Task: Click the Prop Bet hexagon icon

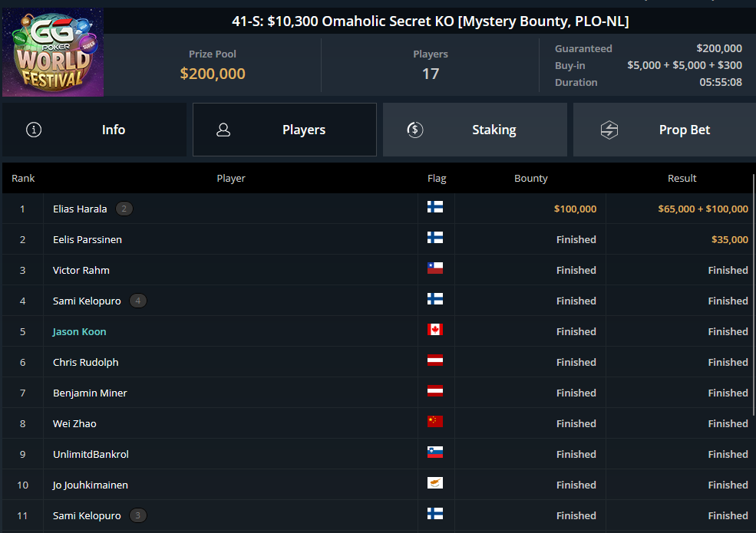Action: 609,130
